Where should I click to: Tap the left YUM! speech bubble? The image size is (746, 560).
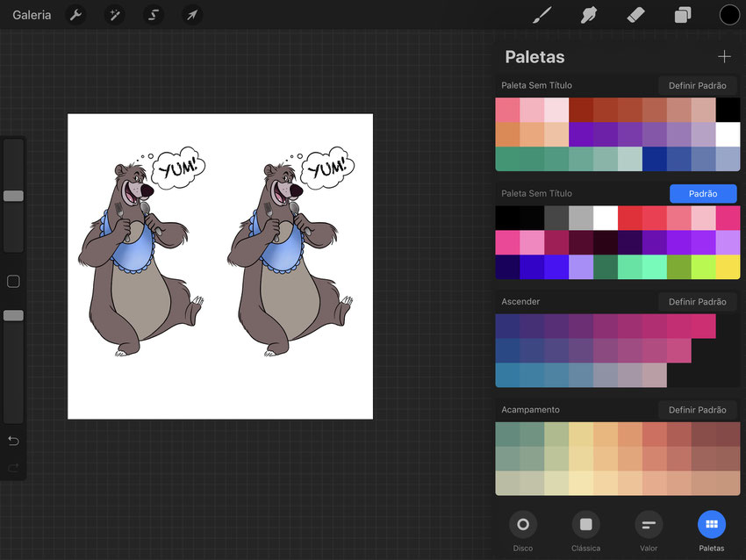click(178, 168)
